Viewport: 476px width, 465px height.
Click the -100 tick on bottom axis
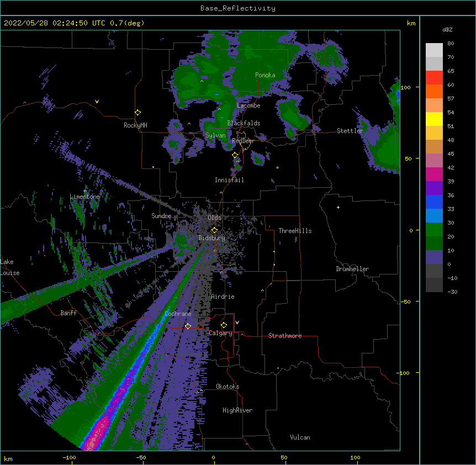(69, 457)
